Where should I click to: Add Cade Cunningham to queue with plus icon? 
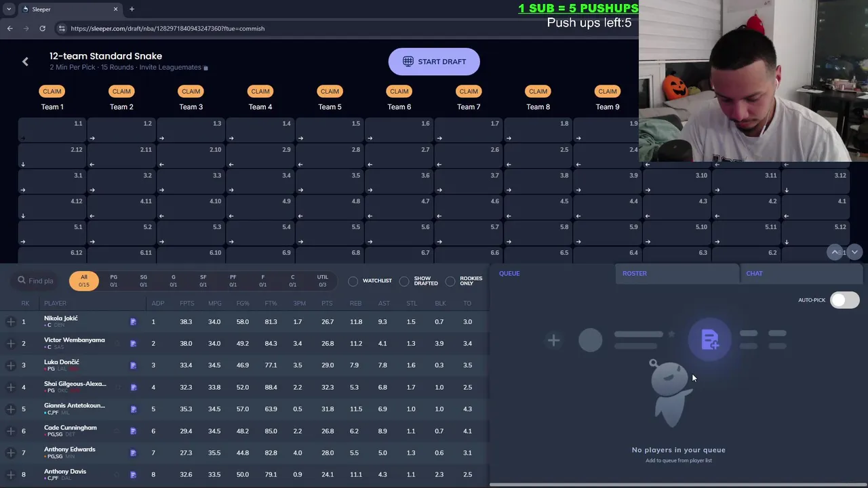pos(11,431)
